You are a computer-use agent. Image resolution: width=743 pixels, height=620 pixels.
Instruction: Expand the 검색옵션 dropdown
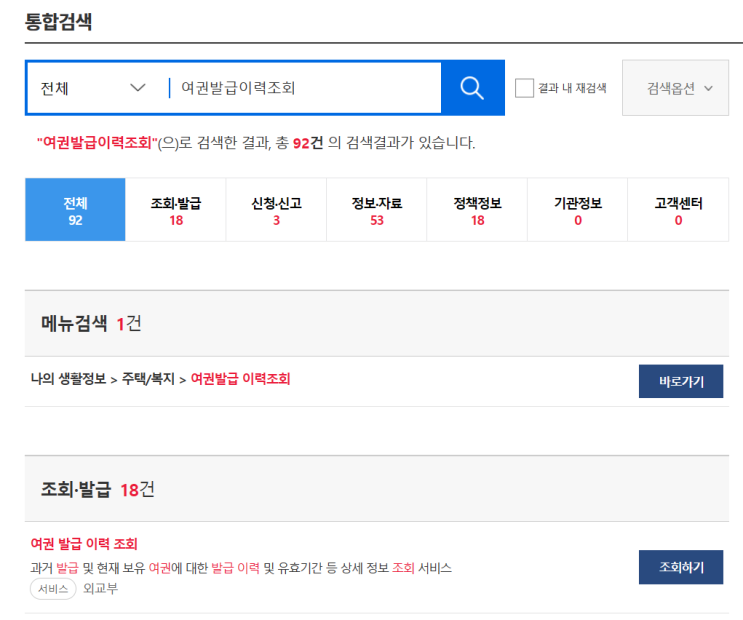pyautogui.click(x=675, y=88)
